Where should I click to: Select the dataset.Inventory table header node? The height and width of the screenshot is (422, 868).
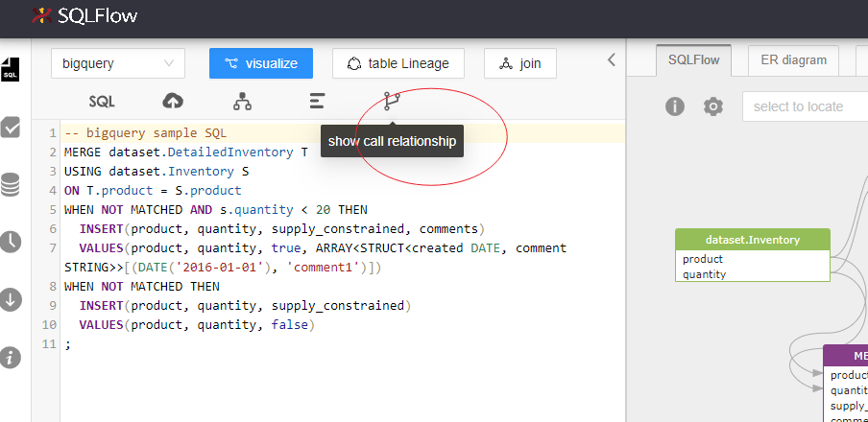pyautogui.click(x=753, y=240)
